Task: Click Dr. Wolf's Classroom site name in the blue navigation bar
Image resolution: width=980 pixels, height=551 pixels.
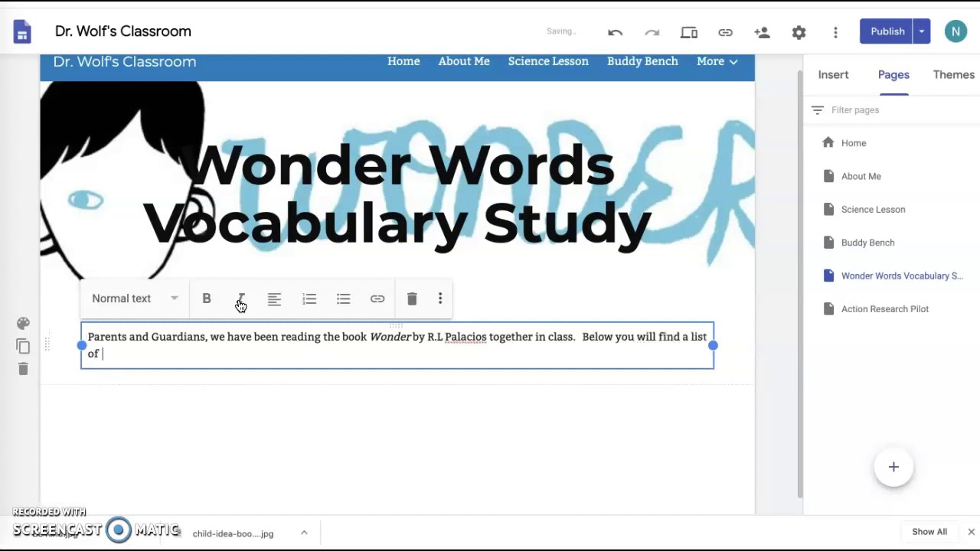Action: click(x=125, y=61)
